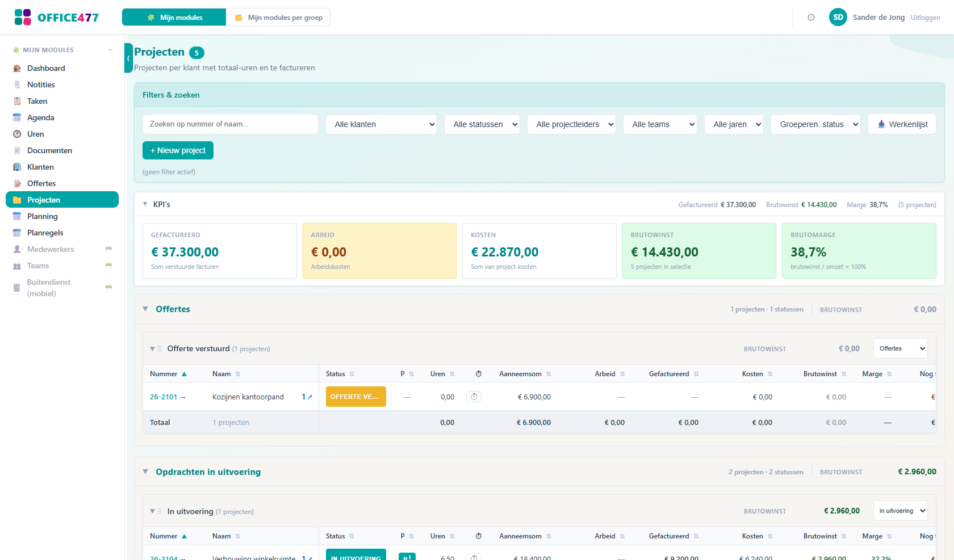Open project number 26-2101 link
954x560 pixels.
tap(168, 397)
